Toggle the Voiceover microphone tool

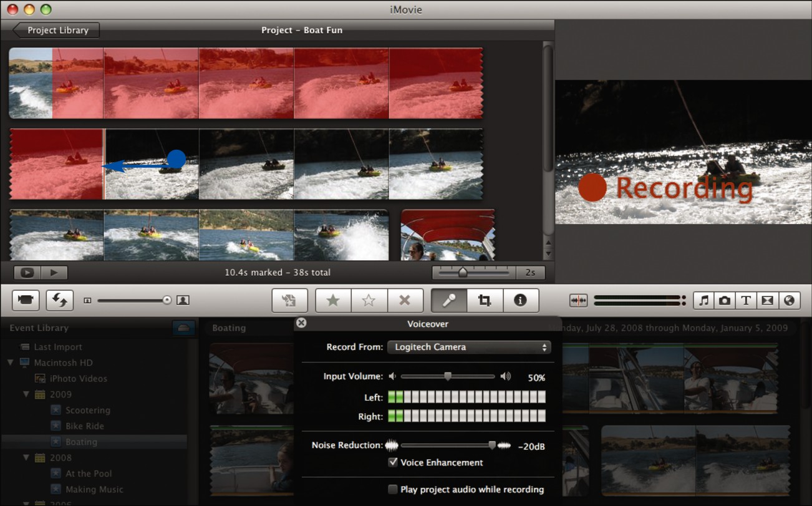pos(448,300)
